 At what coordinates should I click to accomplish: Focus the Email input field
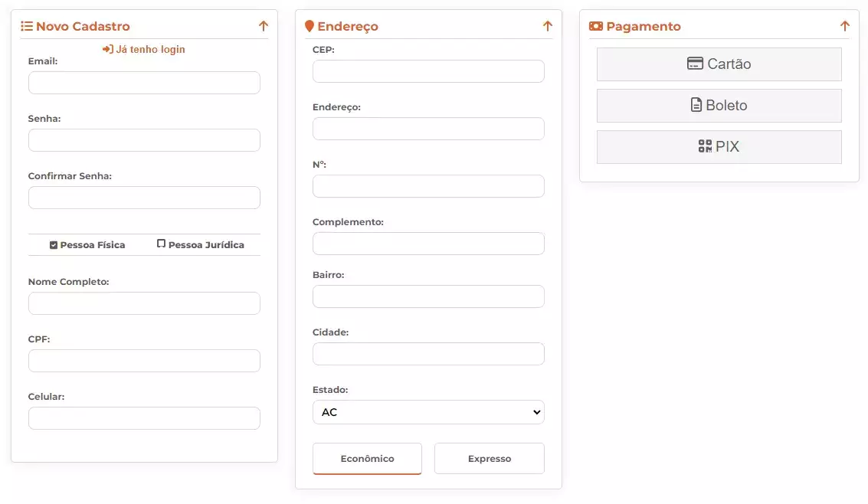[144, 83]
